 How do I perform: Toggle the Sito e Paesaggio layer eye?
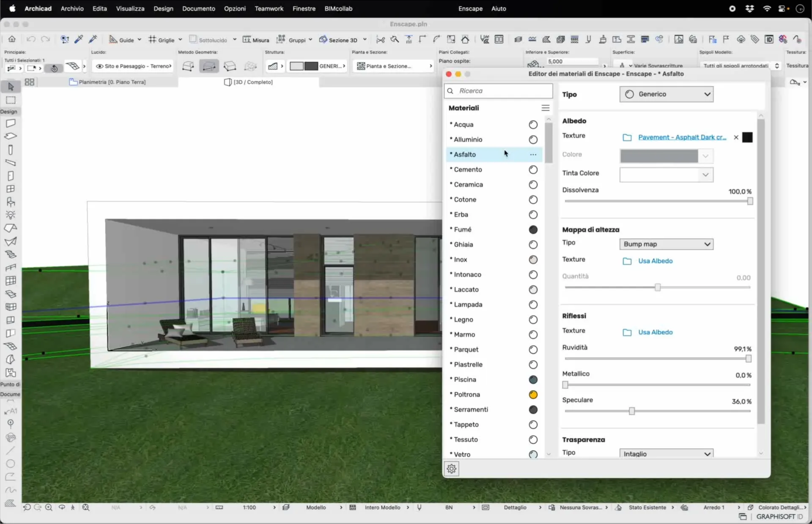(99, 66)
